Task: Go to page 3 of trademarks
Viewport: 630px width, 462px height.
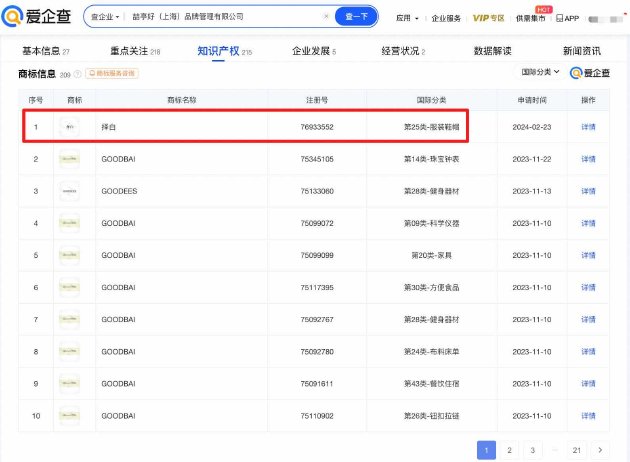Action: [x=533, y=450]
